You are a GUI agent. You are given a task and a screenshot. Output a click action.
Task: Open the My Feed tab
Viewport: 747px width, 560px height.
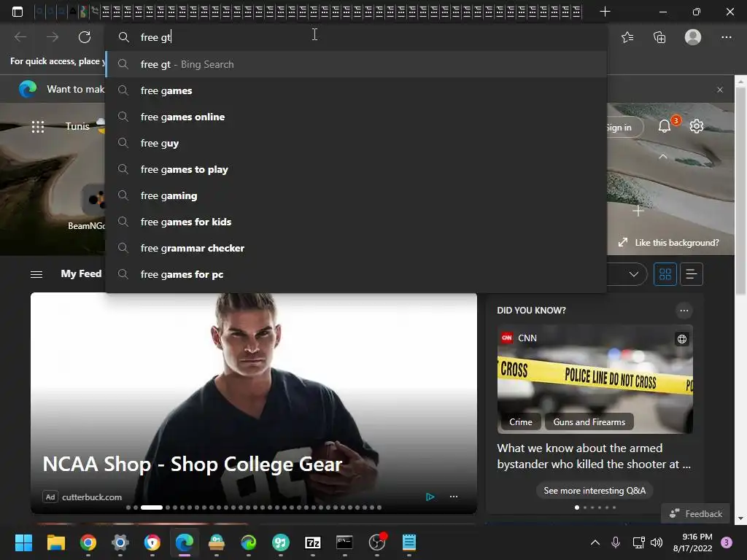point(81,274)
